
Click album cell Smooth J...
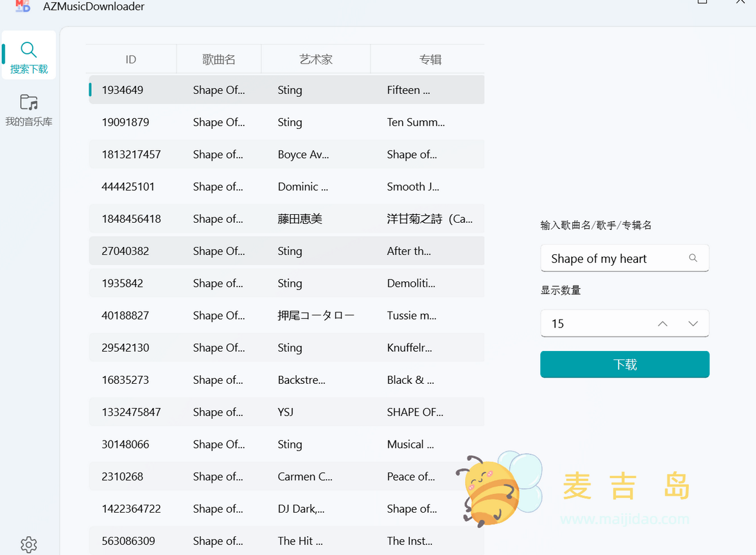(413, 186)
